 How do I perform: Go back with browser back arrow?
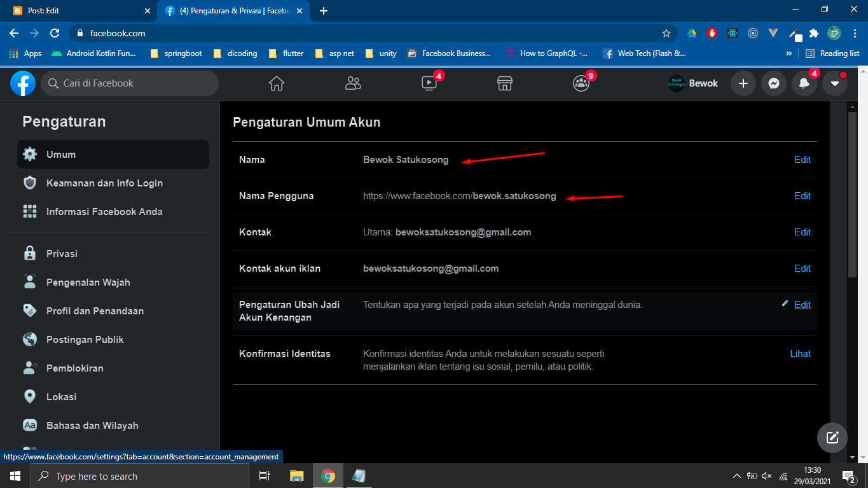[14, 33]
